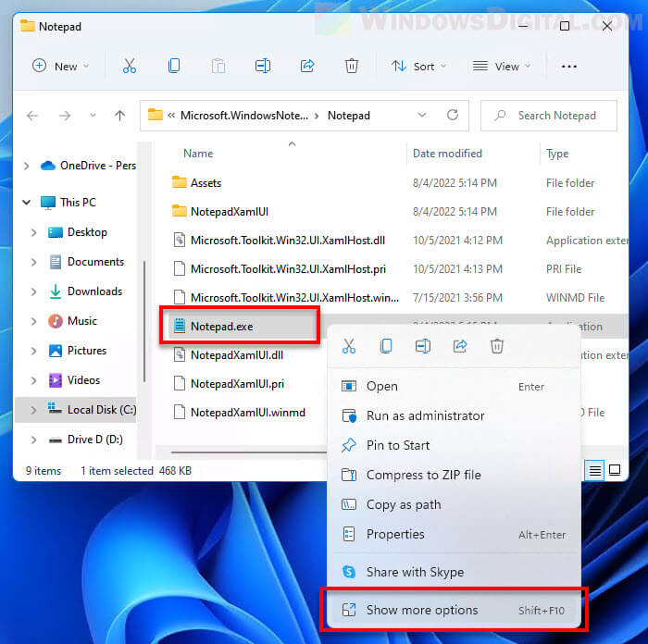The image size is (648, 644).
Task: Click the Search Notepad field
Action: tap(548, 116)
